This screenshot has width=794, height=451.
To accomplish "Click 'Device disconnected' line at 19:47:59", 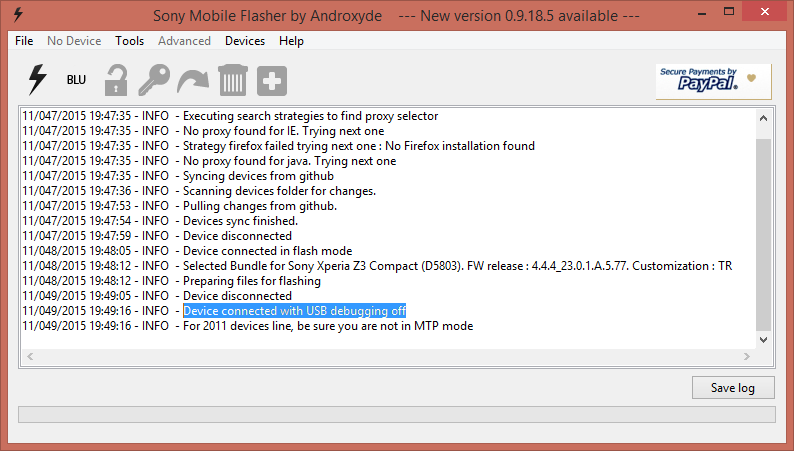I will click(x=157, y=236).
